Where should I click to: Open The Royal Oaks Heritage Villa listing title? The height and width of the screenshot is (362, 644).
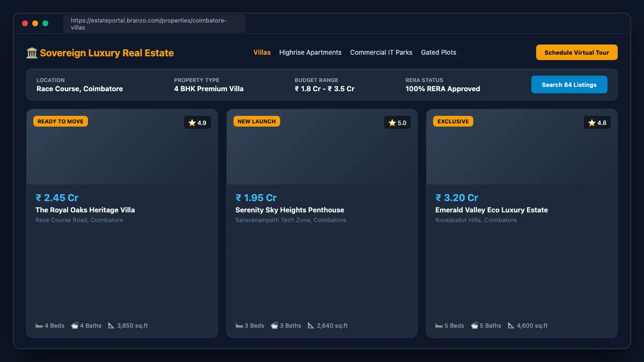(x=85, y=210)
